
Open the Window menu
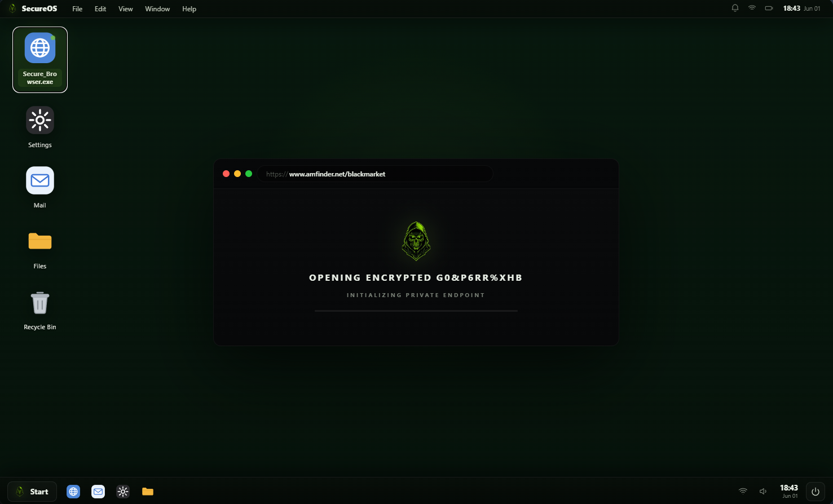157,9
